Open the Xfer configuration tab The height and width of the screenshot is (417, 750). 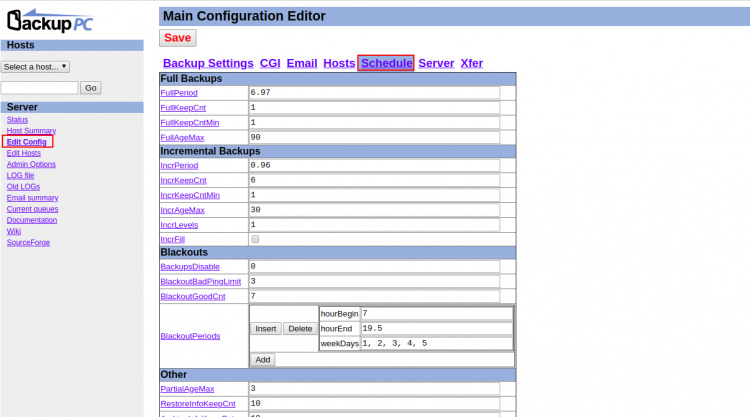tap(471, 63)
